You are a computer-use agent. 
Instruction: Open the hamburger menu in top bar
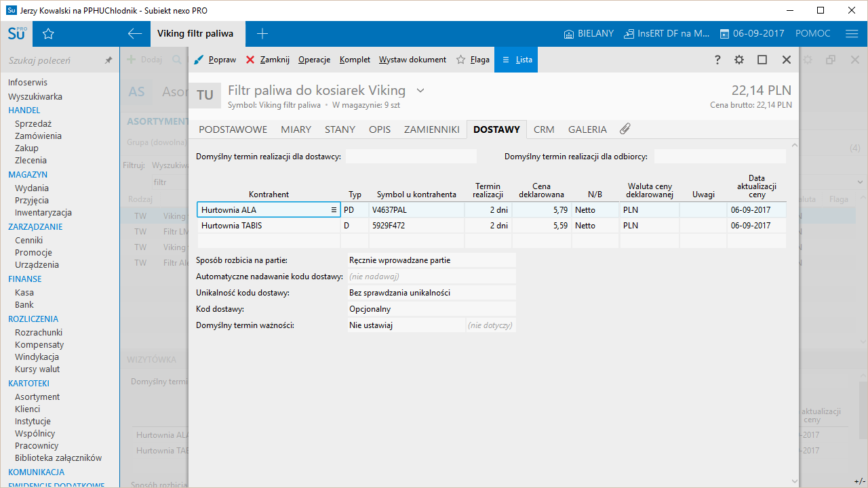852,34
